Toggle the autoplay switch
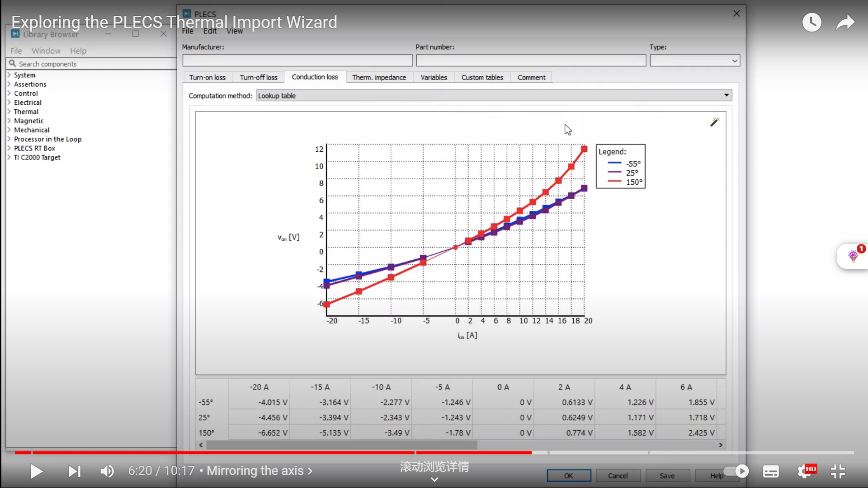 [736, 471]
